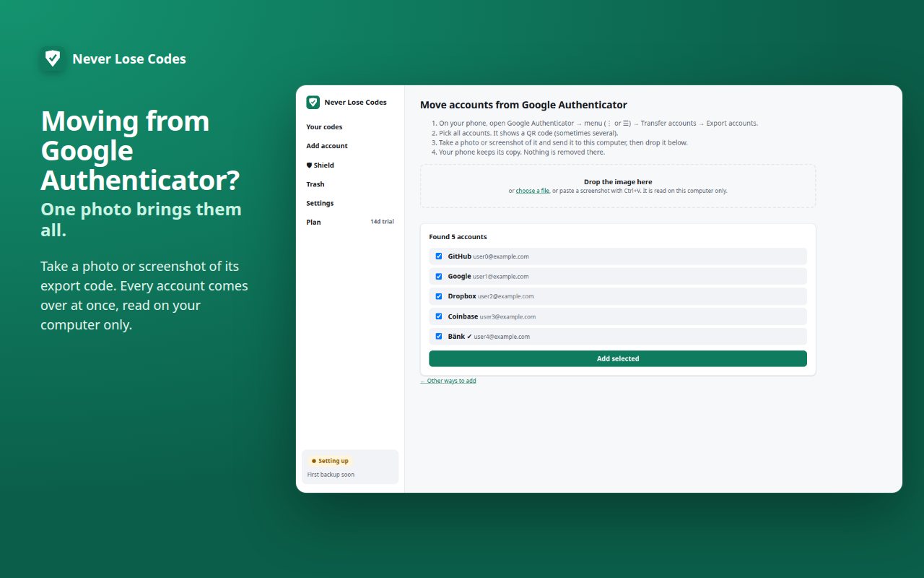Click the "One photo brings them all." tagline
924x578 pixels.
[141, 220]
